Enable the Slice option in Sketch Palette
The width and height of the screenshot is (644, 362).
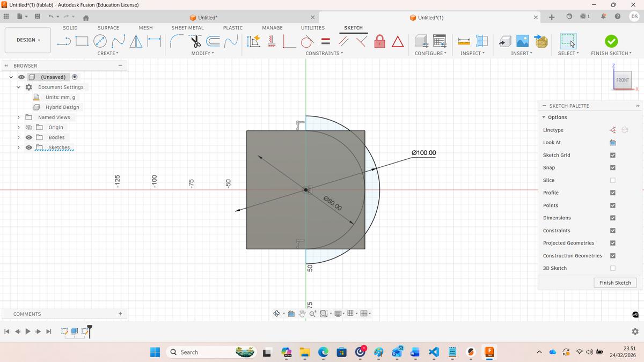tap(612, 180)
